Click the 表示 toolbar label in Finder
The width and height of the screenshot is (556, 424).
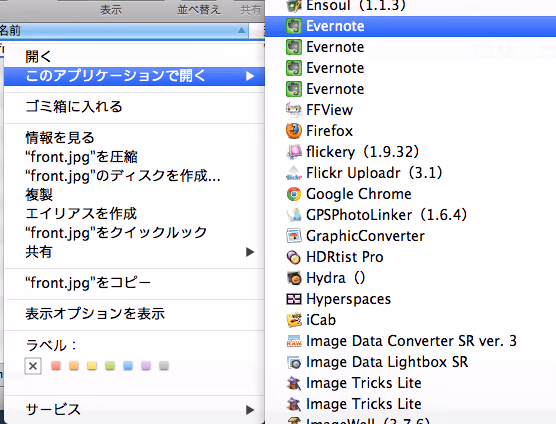(111, 10)
